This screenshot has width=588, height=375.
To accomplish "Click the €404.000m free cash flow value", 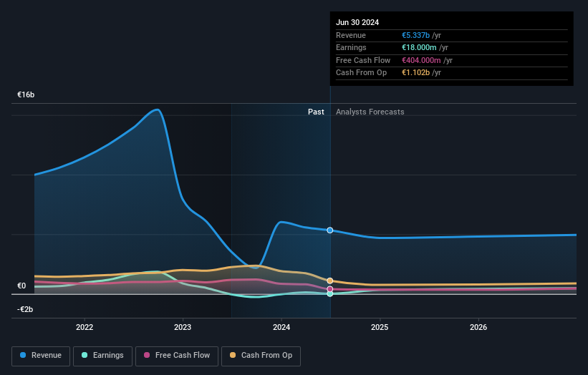I will pyautogui.click(x=421, y=60).
